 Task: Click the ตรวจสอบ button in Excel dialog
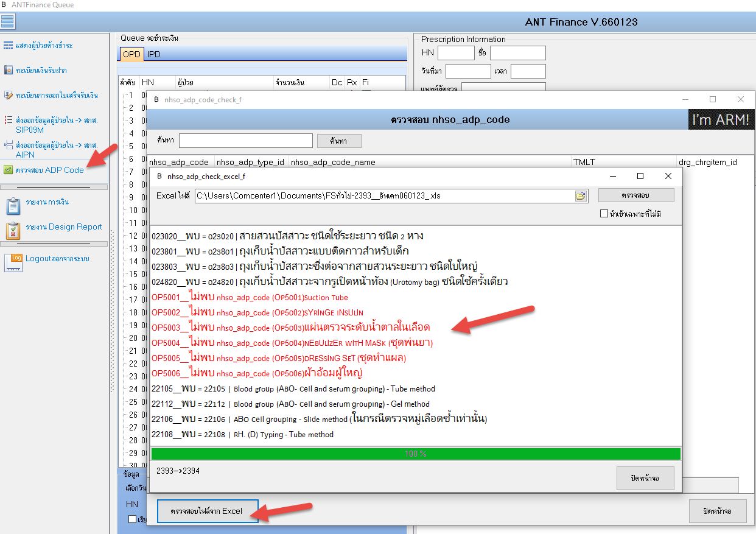point(636,195)
